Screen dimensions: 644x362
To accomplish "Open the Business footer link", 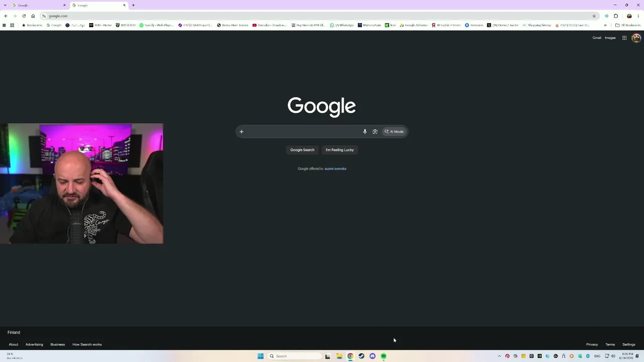I will coord(57,344).
